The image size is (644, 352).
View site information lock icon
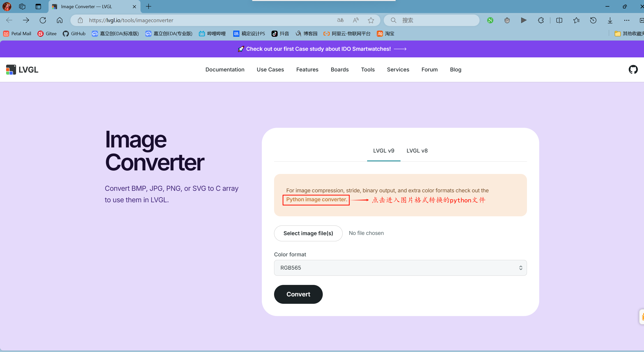click(x=80, y=20)
